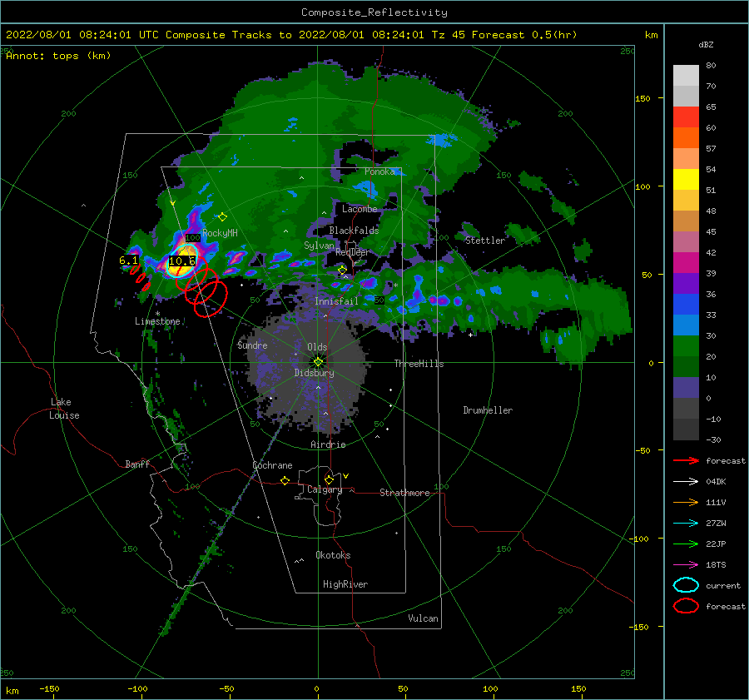Select the slate blue 0-10 dBZ swatch
749x700 pixels.
click(686, 387)
